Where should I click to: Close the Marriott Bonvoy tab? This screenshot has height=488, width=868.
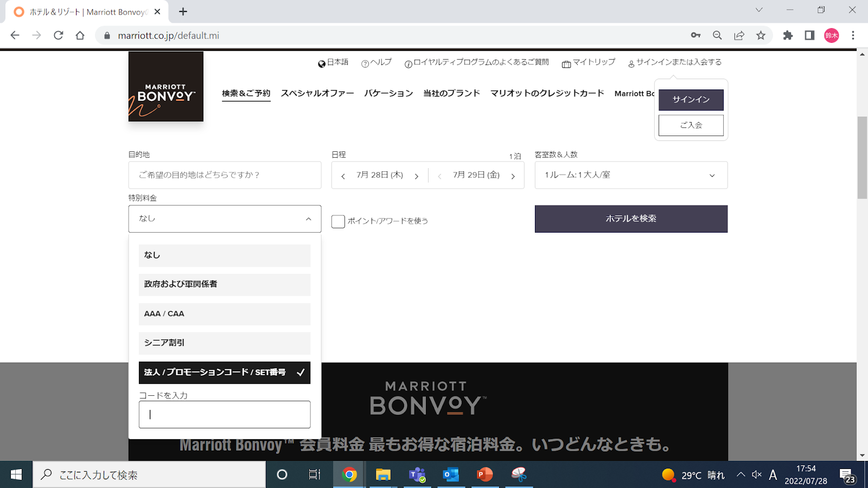[x=157, y=11]
